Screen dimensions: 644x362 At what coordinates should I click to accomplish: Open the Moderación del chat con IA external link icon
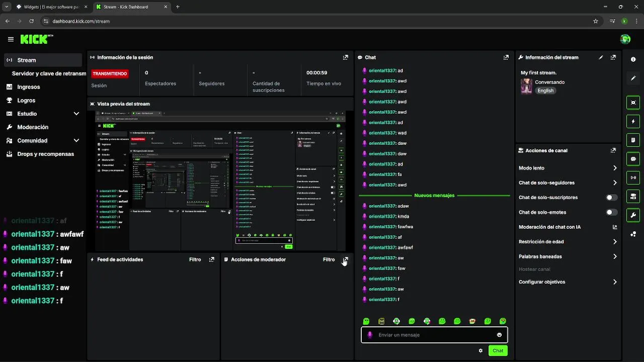[614, 227]
